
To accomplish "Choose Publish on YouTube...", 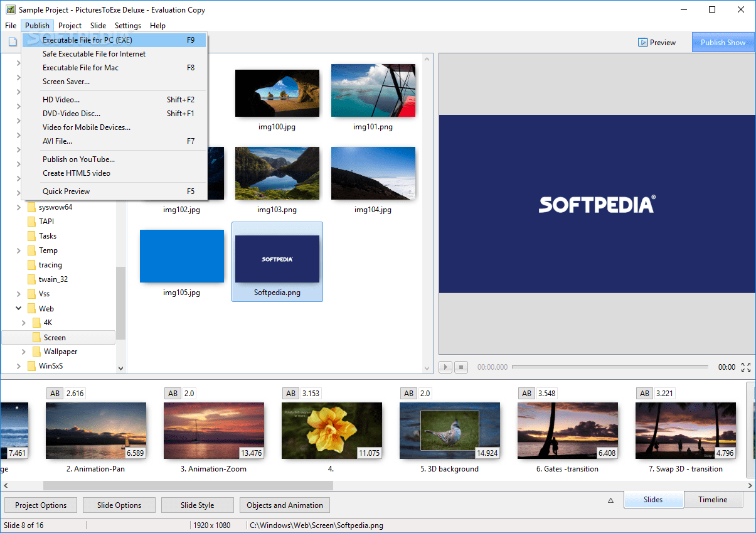I will click(114, 159).
